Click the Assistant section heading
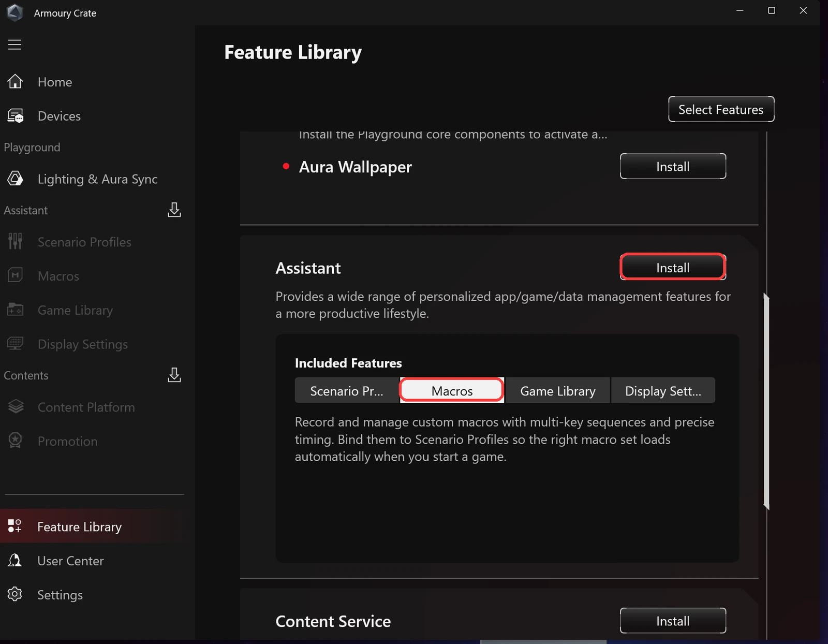Screen dimensions: 828x644 pyautogui.click(x=308, y=268)
